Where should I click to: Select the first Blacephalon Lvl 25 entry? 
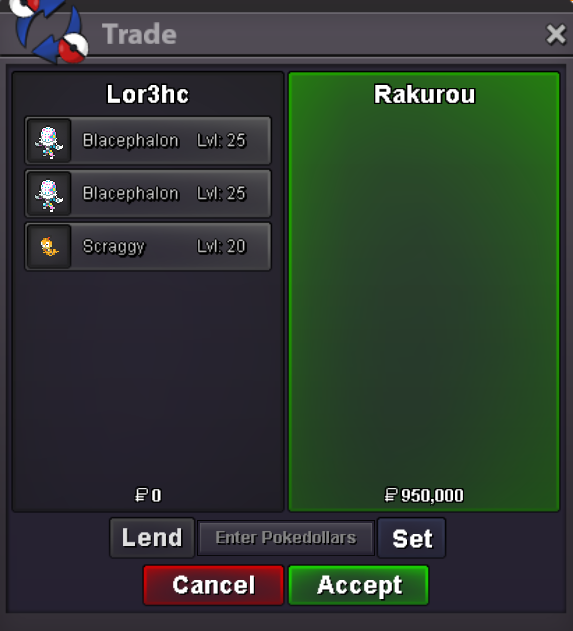coord(148,141)
